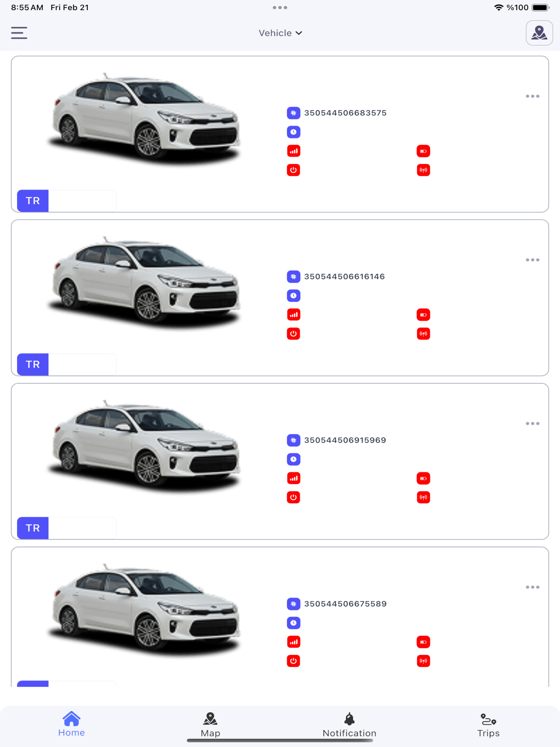The width and height of the screenshot is (560, 747).
Task: Open three-dot menu for vehicle 350544506675589
Action: pyautogui.click(x=532, y=587)
